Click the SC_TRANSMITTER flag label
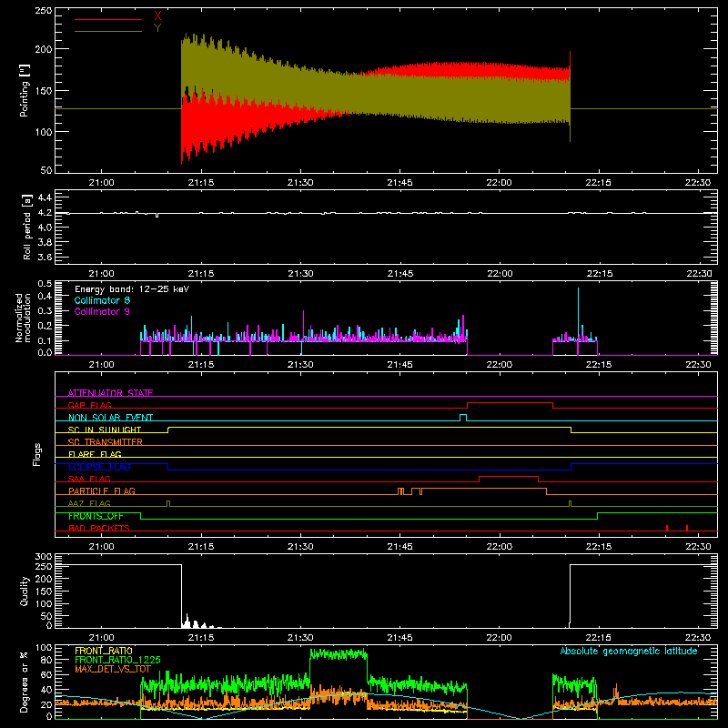 pos(106,442)
